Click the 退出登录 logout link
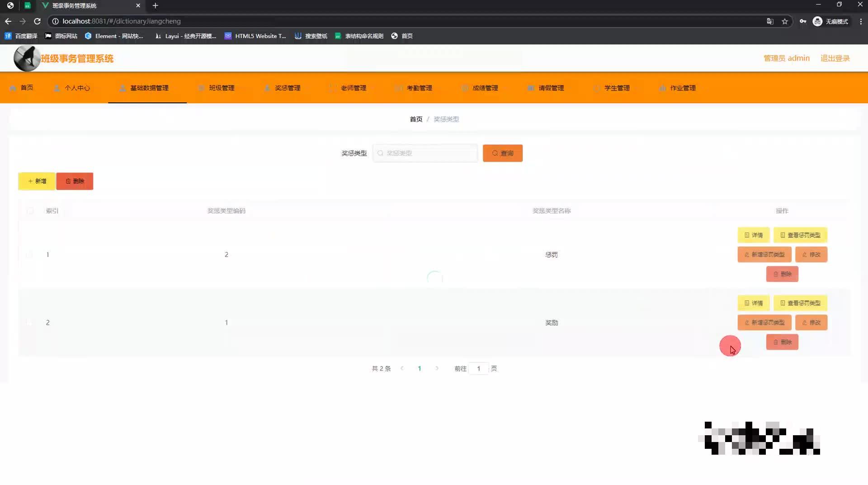The width and height of the screenshot is (868, 485). [835, 58]
